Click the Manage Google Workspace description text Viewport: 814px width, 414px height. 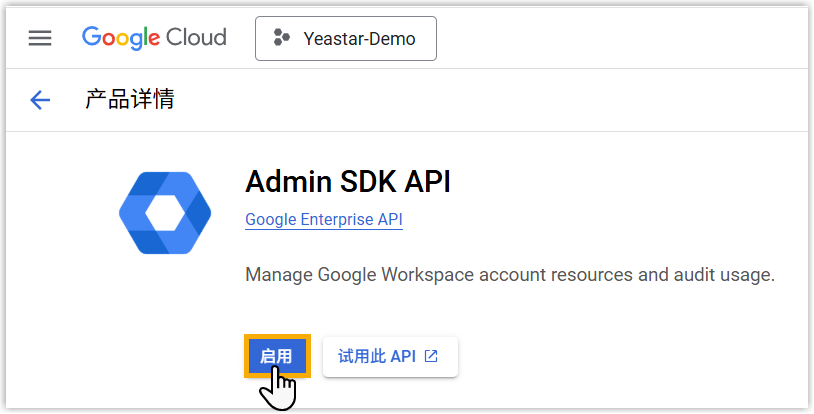click(510, 274)
